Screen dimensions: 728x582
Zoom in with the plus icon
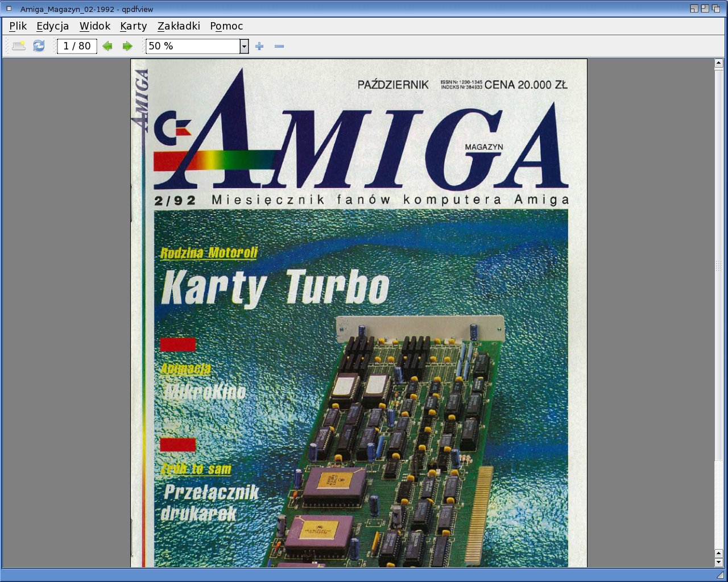[259, 46]
